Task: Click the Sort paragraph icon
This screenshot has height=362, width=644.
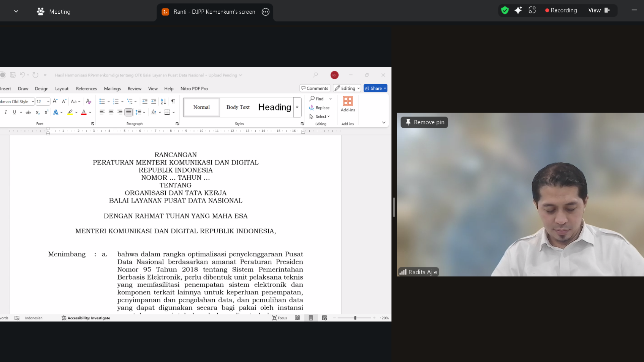Action: click(163, 102)
